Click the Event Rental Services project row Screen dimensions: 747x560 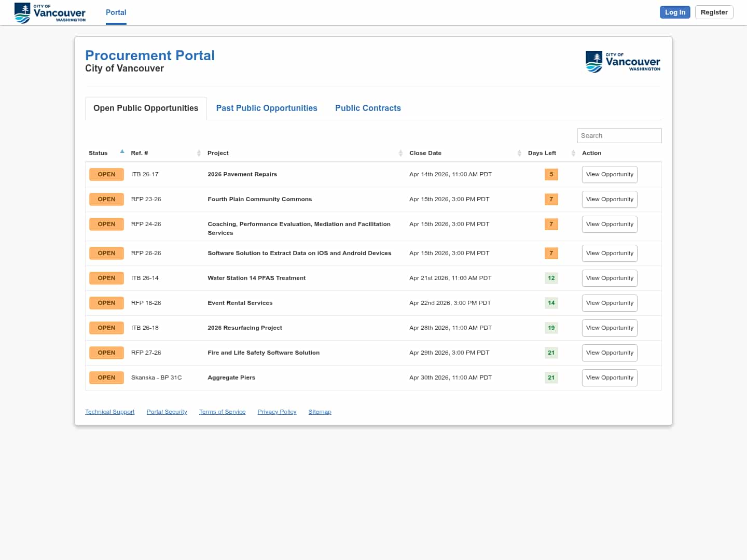240,303
